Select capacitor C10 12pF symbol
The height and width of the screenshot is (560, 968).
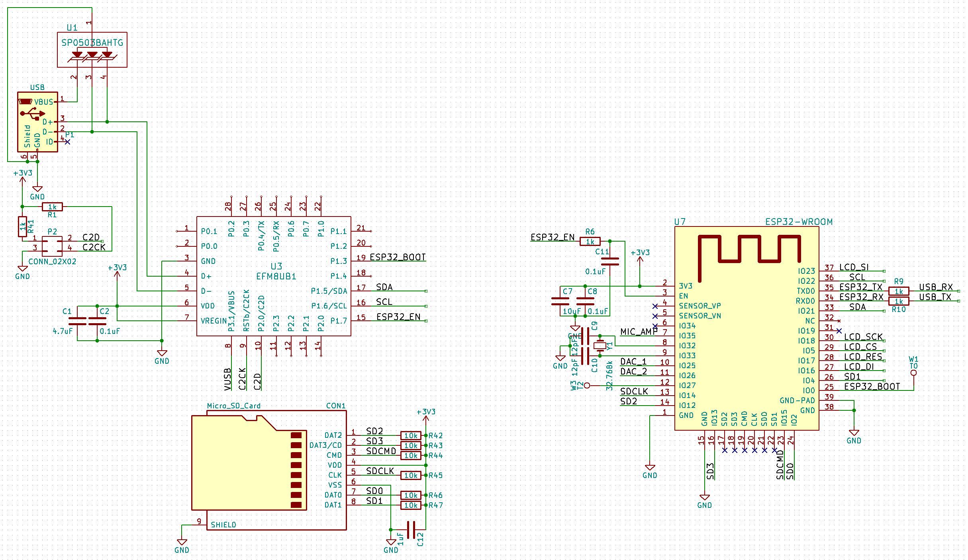[x=585, y=356]
